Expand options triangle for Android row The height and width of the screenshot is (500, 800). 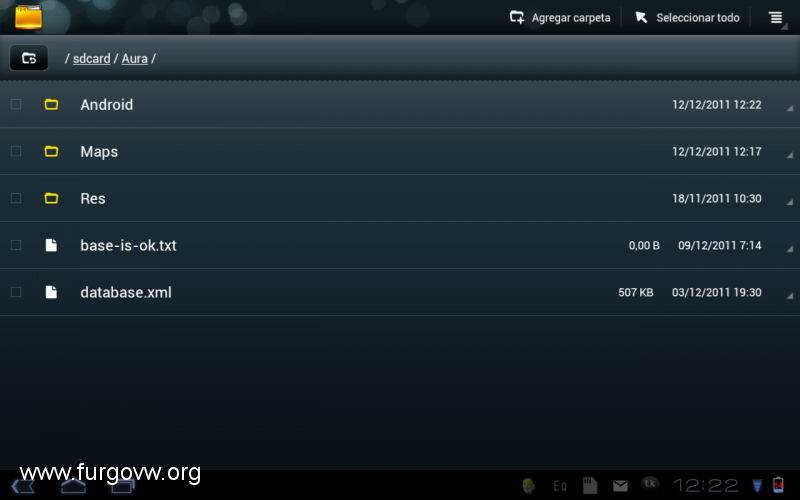(790, 108)
